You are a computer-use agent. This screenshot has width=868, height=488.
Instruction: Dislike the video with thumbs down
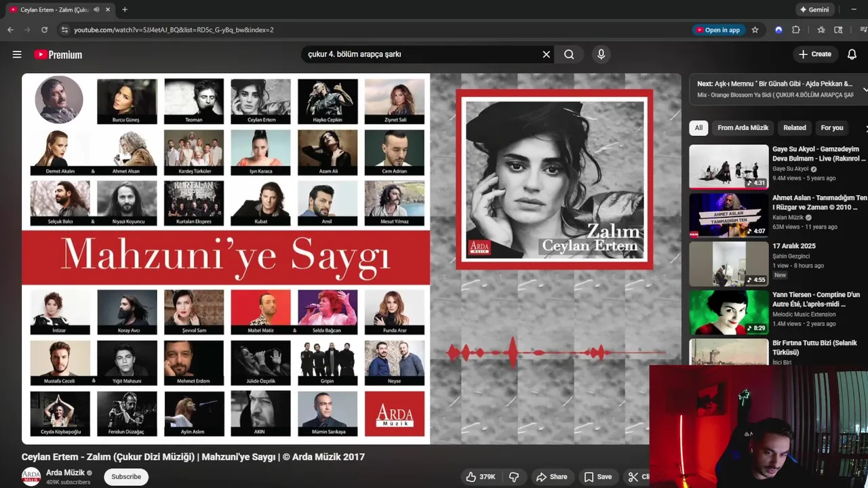(514, 477)
